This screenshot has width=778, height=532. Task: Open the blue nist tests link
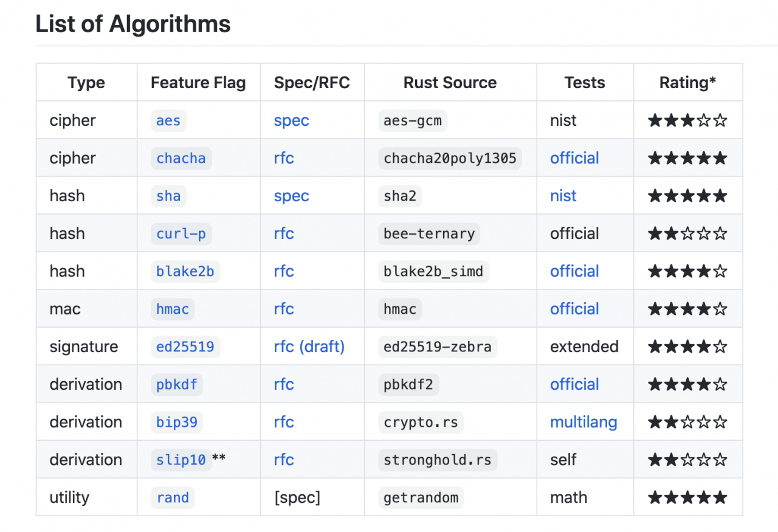(563, 196)
